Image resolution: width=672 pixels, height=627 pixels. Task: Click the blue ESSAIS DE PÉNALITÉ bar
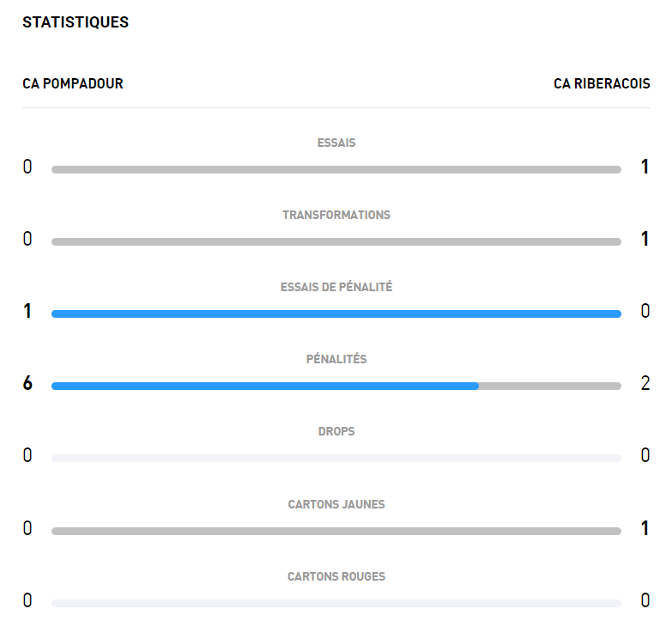[336, 314]
